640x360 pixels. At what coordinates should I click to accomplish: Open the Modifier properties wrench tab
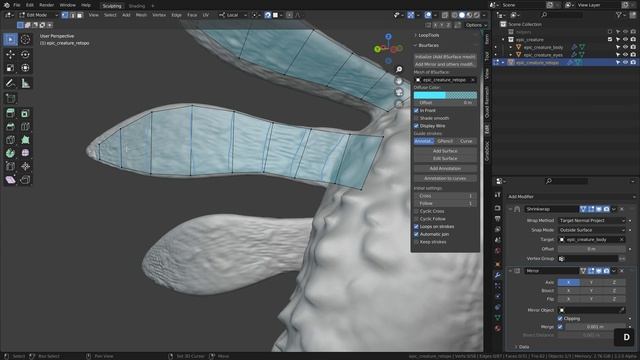pos(498,275)
